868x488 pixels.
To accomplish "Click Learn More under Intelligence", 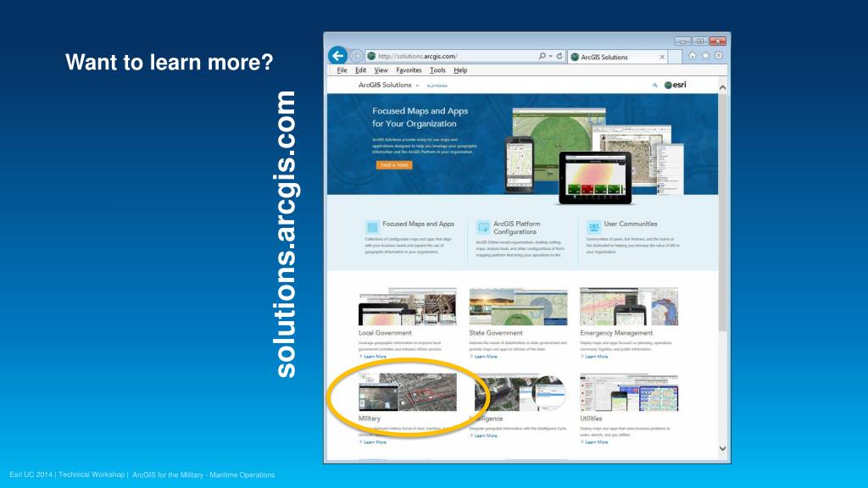I will click(x=484, y=435).
